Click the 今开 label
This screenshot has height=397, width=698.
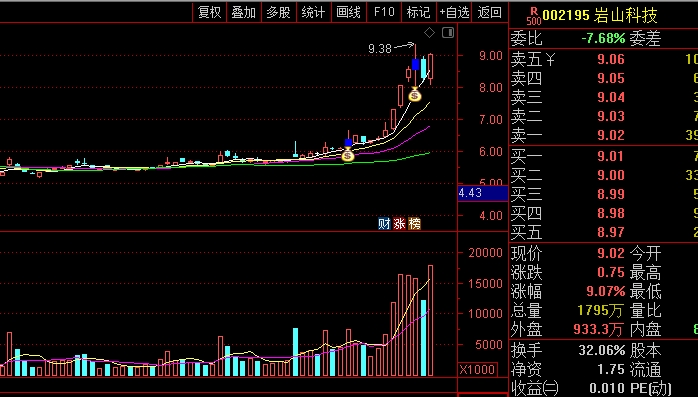pyautogui.click(x=645, y=254)
